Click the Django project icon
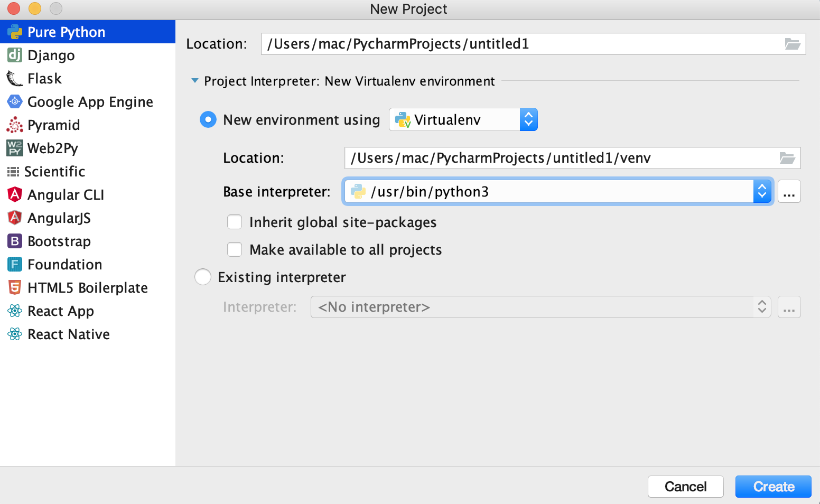The height and width of the screenshot is (504, 820). [x=15, y=55]
